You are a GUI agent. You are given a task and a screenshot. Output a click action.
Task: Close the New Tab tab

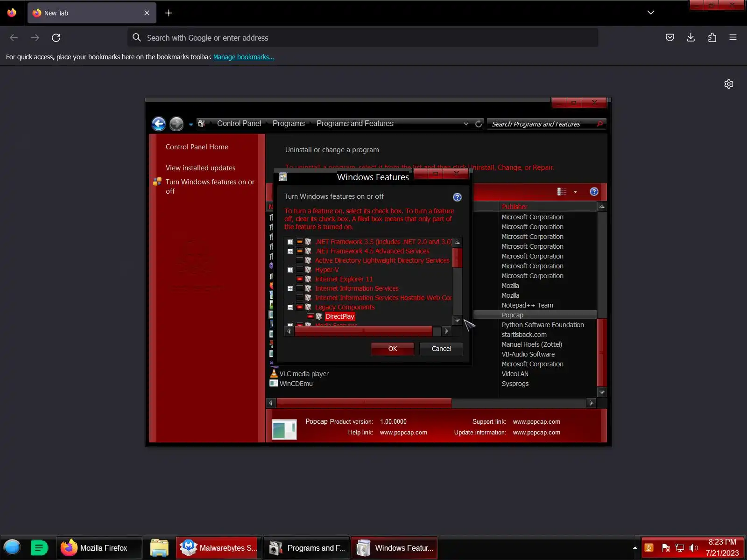pyautogui.click(x=147, y=13)
